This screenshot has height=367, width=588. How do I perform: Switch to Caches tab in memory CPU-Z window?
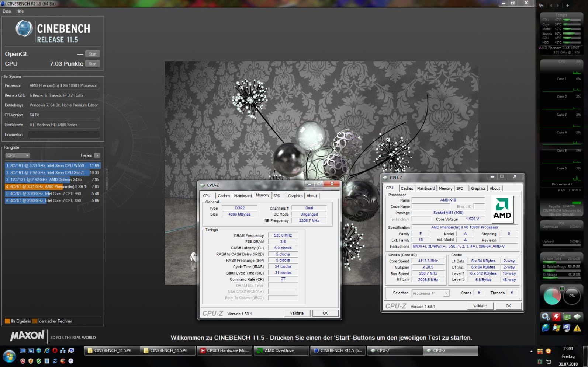pos(224,196)
